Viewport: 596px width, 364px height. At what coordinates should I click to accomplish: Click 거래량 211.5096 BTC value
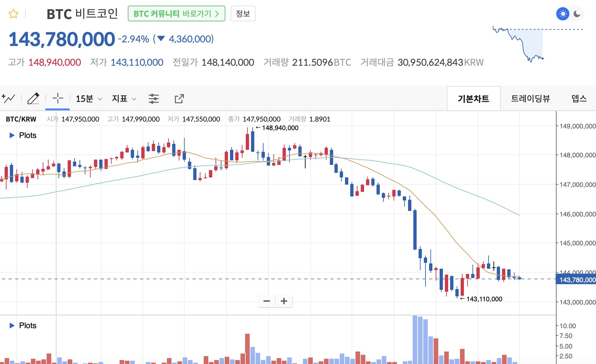[322, 62]
